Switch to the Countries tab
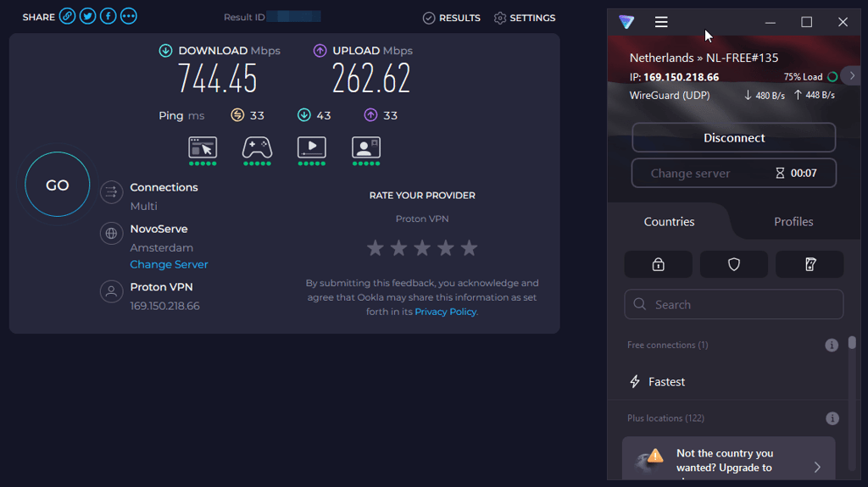 (x=670, y=222)
